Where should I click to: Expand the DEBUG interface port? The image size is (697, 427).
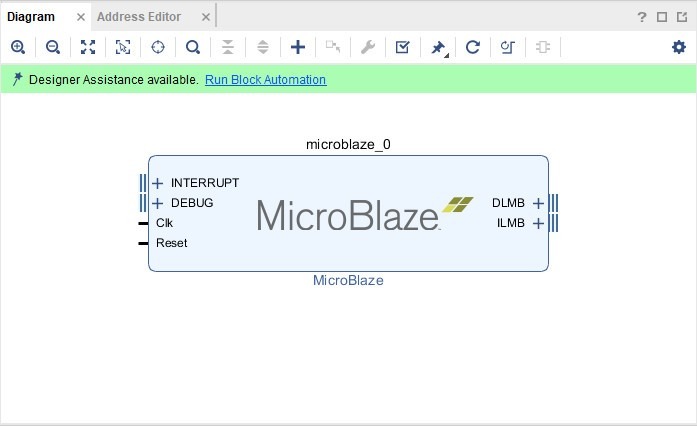click(158, 203)
